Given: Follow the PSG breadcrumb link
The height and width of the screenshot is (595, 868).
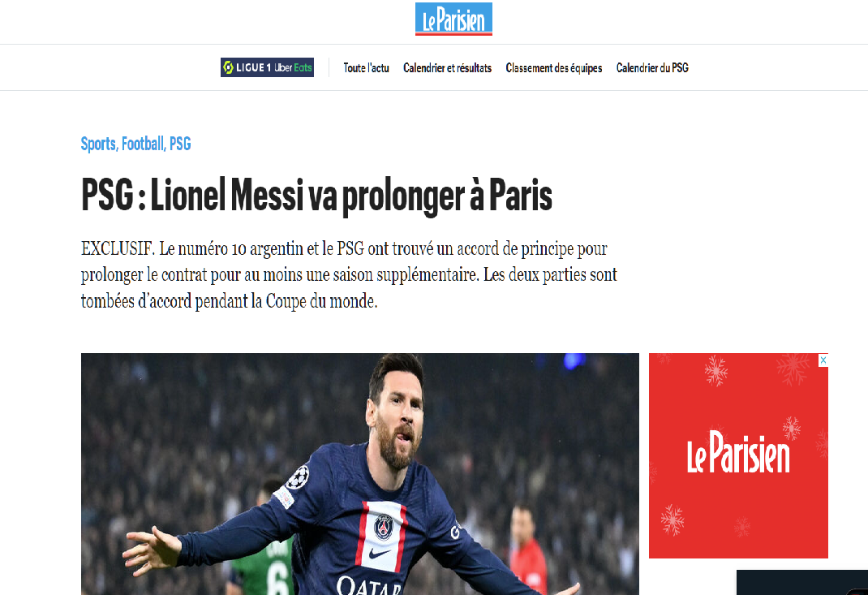Looking at the screenshot, I should [x=180, y=144].
